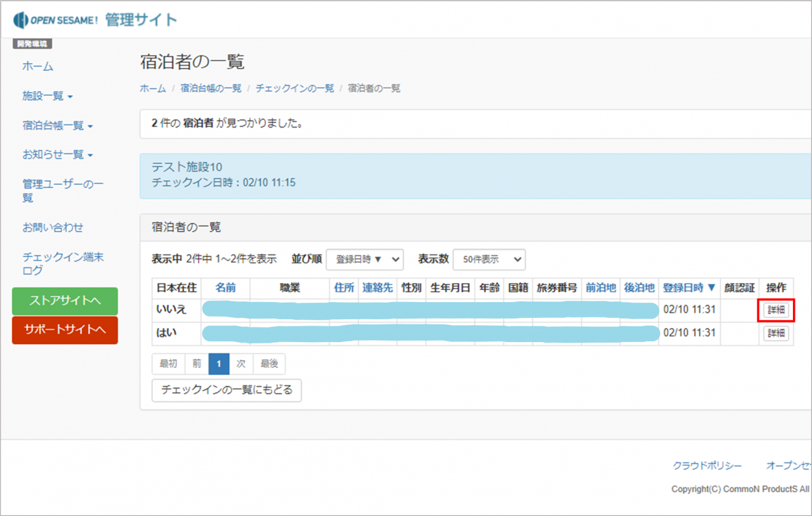Open the ホーム sidebar menu item

[x=38, y=66]
